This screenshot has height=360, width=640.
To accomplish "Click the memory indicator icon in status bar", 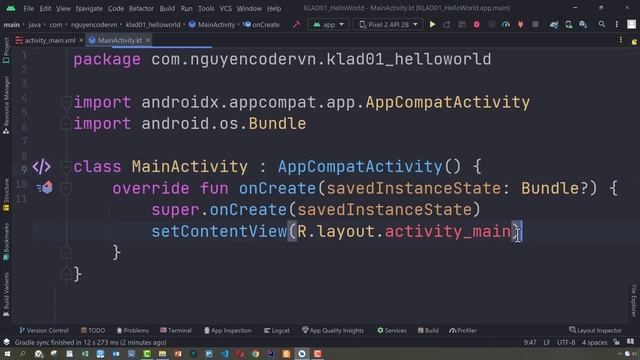I will click(x=631, y=342).
